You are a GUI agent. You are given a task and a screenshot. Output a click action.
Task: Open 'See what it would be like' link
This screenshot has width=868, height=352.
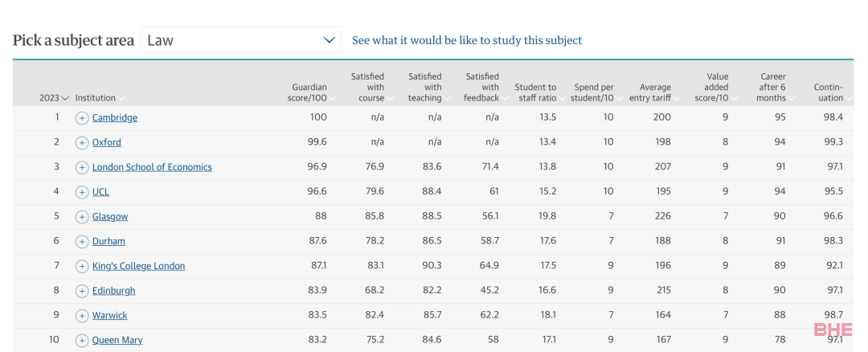point(467,40)
